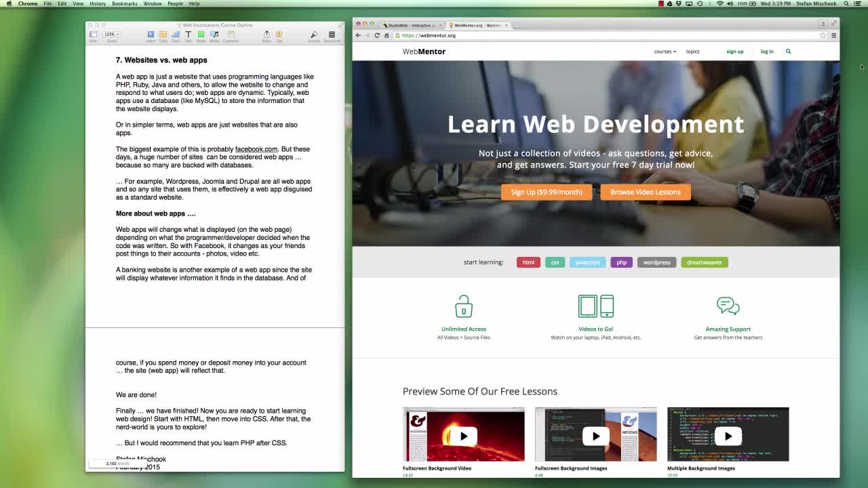Select the wordpress topic tag

[x=656, y=262]
